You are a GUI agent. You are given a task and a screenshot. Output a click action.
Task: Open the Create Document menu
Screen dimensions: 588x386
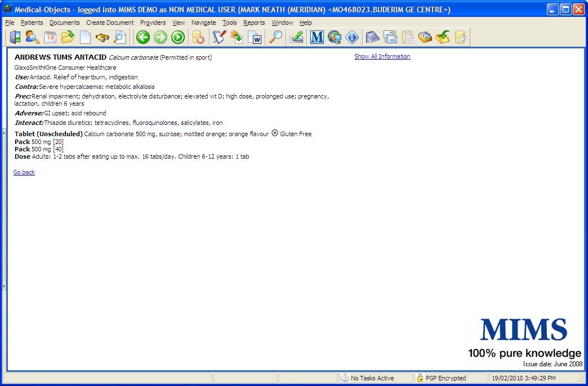pos(110,23)
